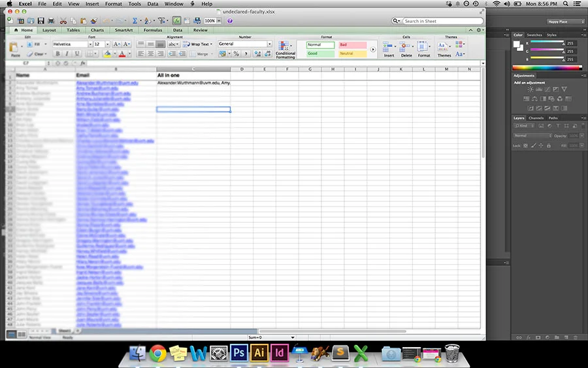The image size is (588, 368).
Task: Click the AutoSum sigma icon
Action: click(x=135, y=21)
